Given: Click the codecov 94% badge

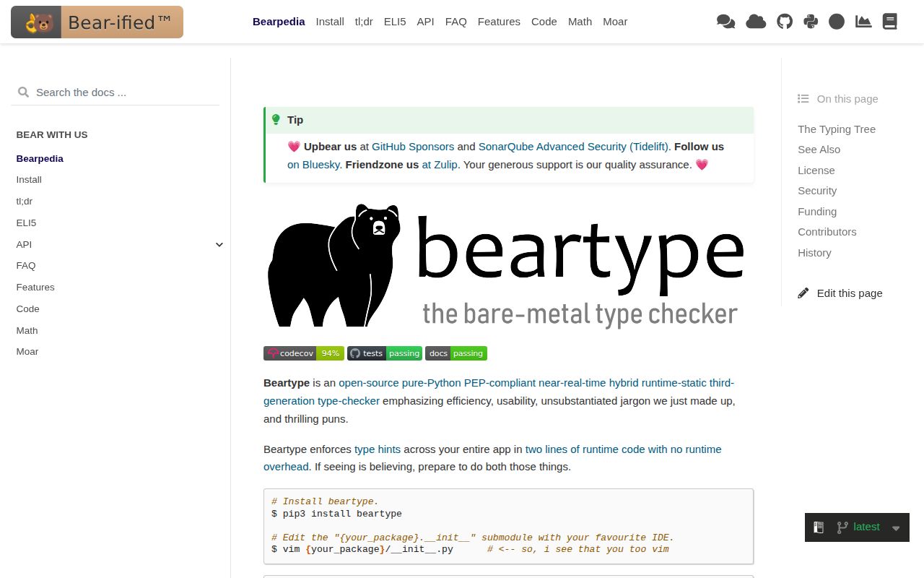Looking at the screenshot, I should (303, 353).
